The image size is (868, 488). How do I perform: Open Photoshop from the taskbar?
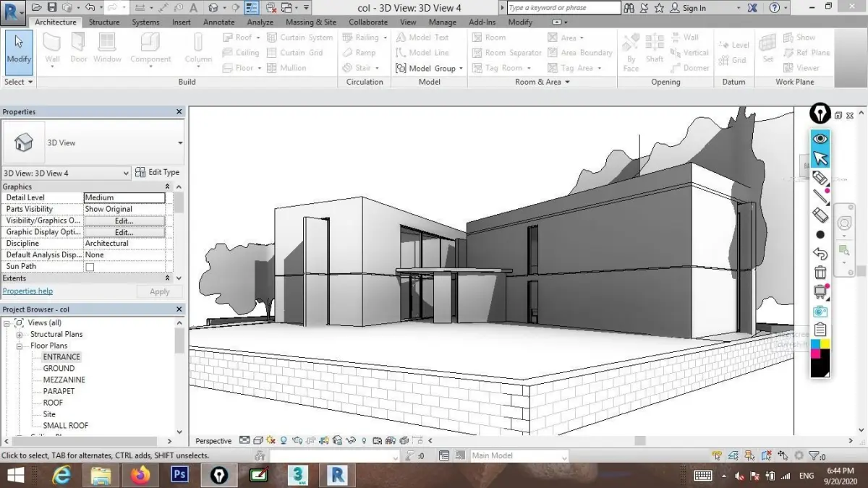[179, 475]
